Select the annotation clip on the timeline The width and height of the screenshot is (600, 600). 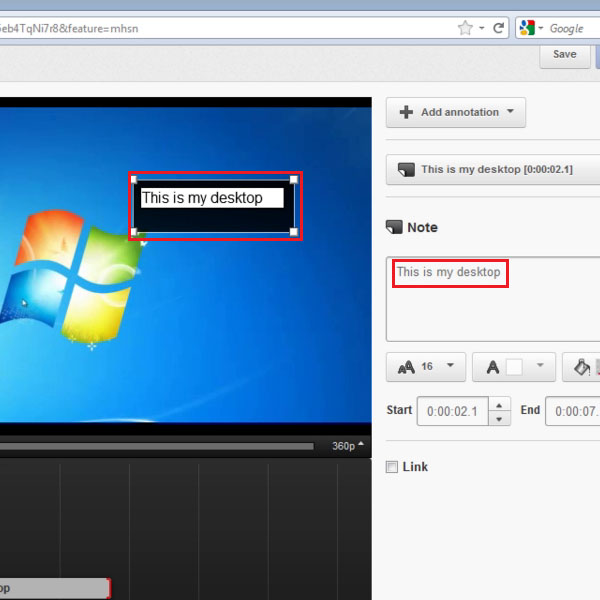(x=54, y=588)
